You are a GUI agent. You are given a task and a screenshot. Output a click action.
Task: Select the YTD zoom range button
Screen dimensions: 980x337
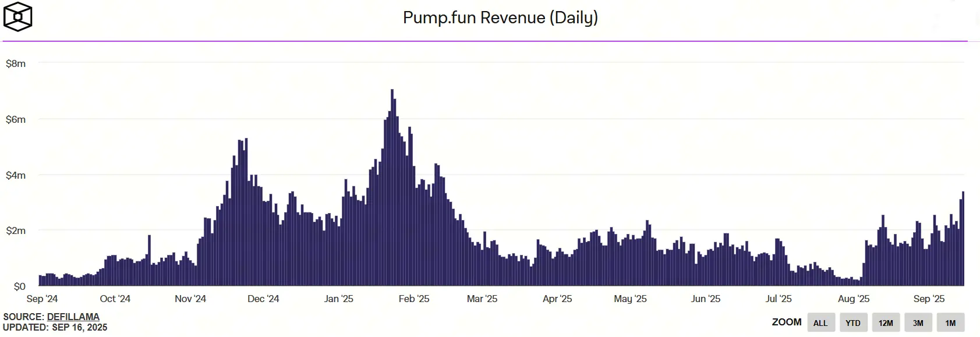(x=853, y=323)
